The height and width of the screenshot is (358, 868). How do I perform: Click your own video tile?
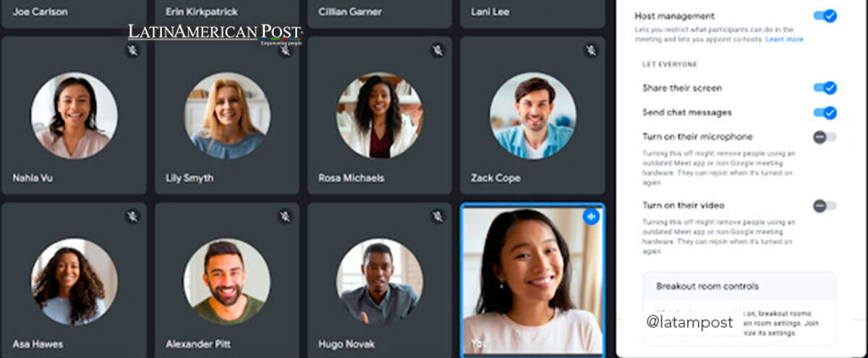click(x=533, y=280)
